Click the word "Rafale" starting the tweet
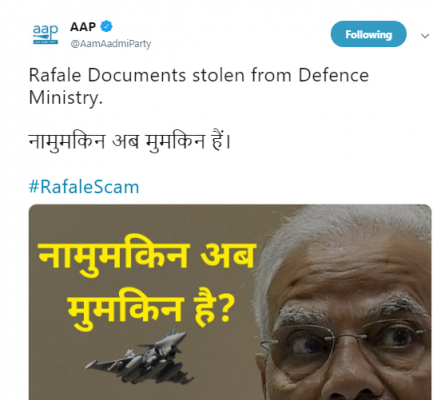 (x=55, y=75)
